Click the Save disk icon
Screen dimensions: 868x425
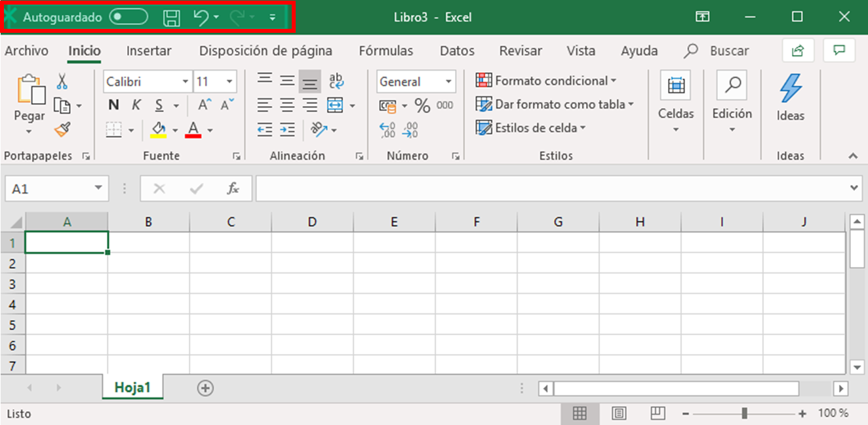pos(171,18)
